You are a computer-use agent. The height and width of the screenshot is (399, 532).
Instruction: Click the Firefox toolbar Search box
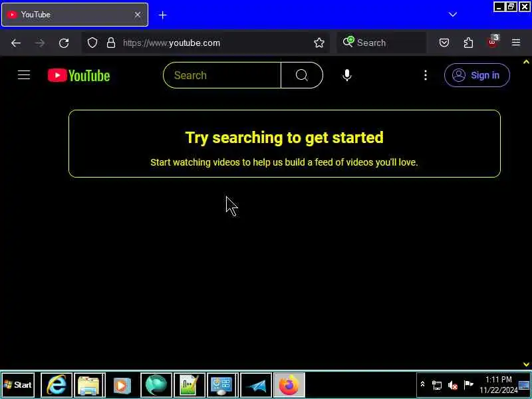[382, 43]
